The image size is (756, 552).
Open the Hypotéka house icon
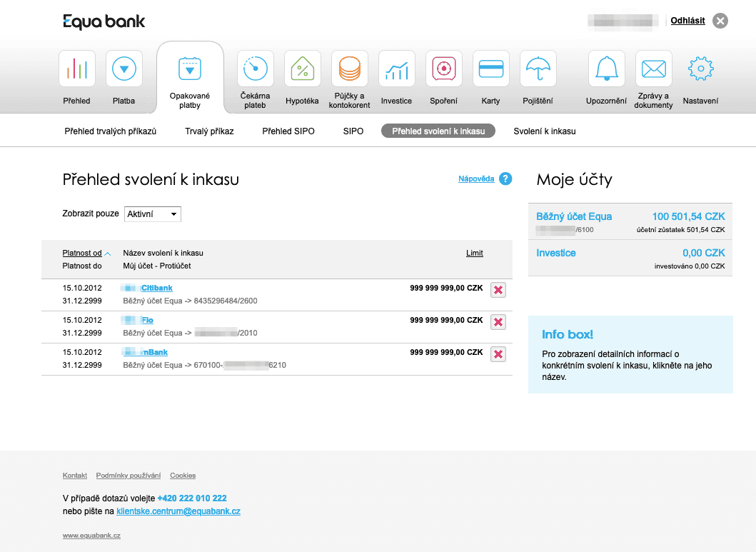click(x=302, y=69)
